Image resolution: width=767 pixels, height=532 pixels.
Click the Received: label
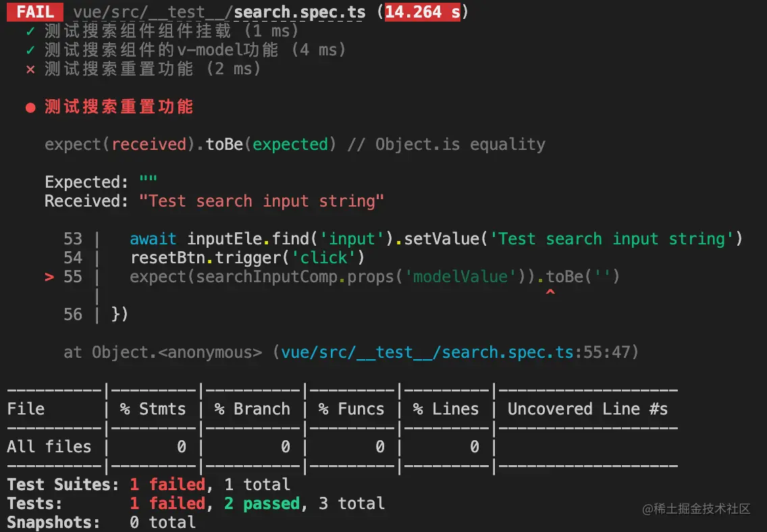86,201
